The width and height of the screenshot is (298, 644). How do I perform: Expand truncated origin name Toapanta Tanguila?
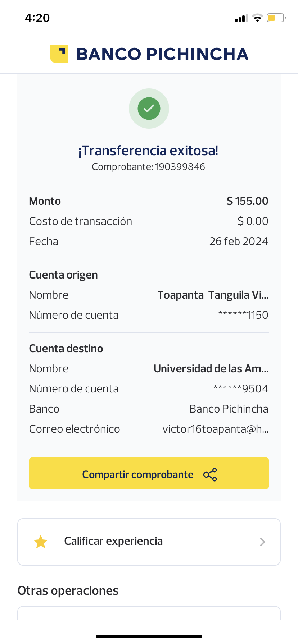click(x=213, y=295)
